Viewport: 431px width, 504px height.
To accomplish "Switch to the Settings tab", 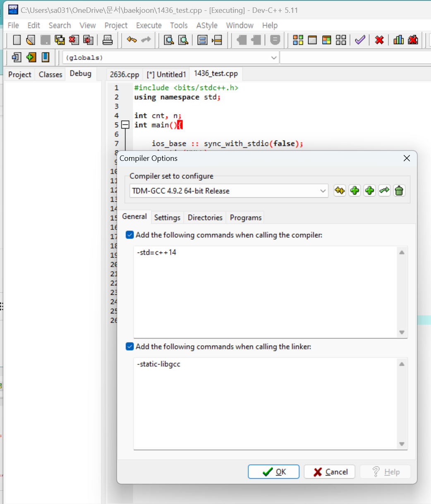I will (167, 217).
